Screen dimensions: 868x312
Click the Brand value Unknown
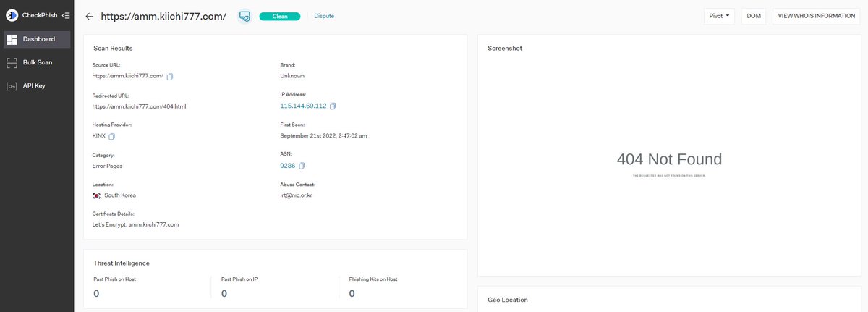pos(292,76)
